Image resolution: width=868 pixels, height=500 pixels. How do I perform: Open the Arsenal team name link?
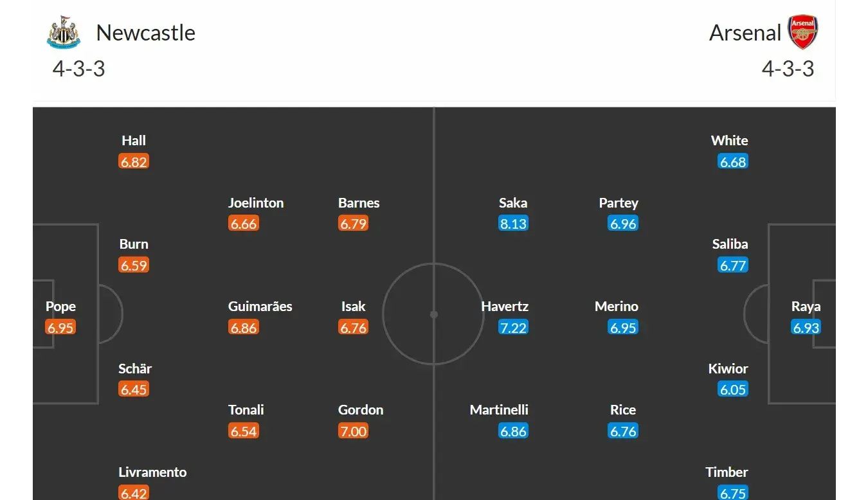pos(745,33)
